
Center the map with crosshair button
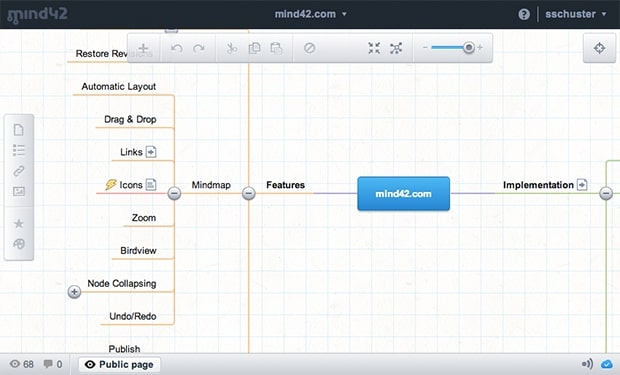coord(599,48)
